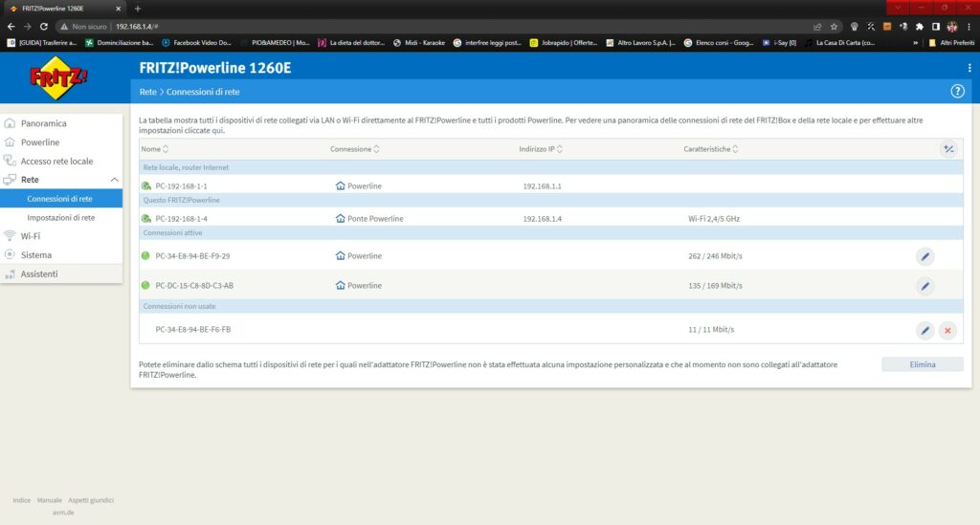Open the Chrome three-dot menu
Image resolution: width=980 pixels, height=525 pixels.
(x=969, y=26)
